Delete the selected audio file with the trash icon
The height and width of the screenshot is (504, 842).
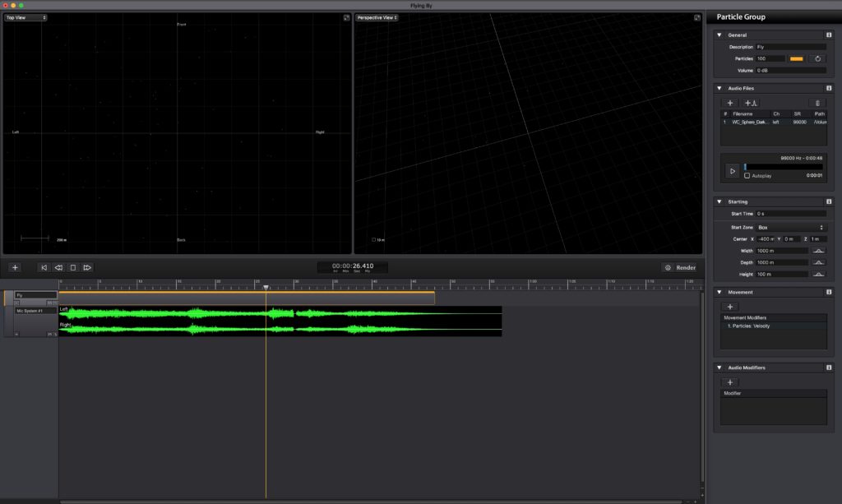tap(817, 103)
